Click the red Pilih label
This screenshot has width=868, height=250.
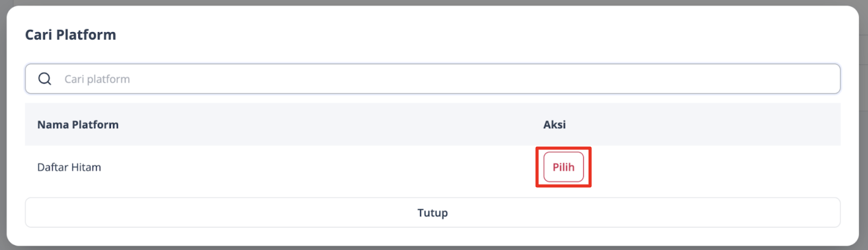563,167
